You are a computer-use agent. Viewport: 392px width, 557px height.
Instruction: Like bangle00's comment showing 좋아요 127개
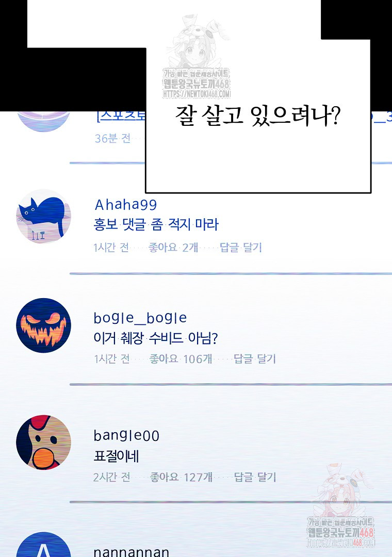click(181, 477)
